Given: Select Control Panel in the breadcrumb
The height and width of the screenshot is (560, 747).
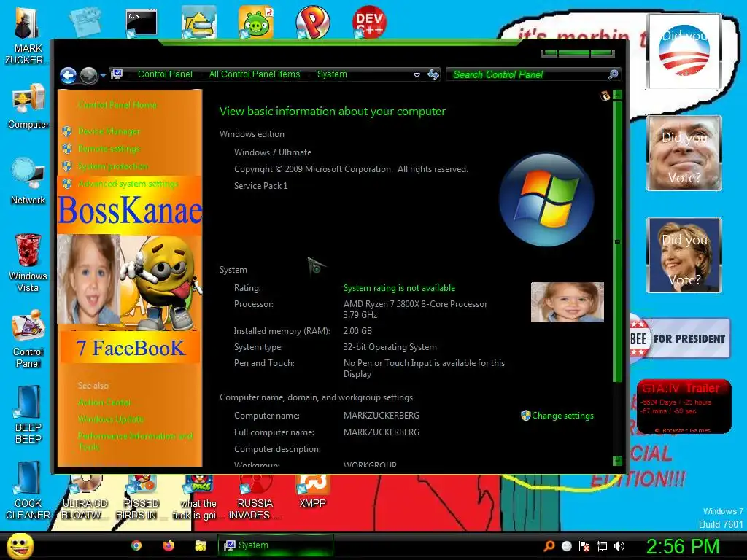Looking at the screenshot, I should click(x=165, y=74).
